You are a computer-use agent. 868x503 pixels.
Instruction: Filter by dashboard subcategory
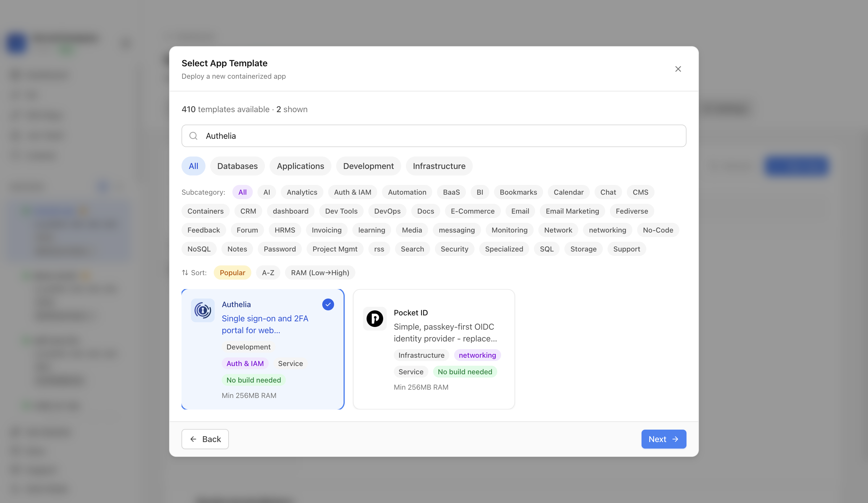[x=290, y=211]
